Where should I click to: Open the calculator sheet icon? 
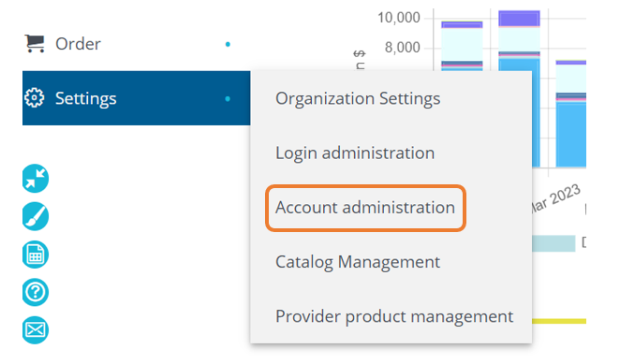(36, 255)
